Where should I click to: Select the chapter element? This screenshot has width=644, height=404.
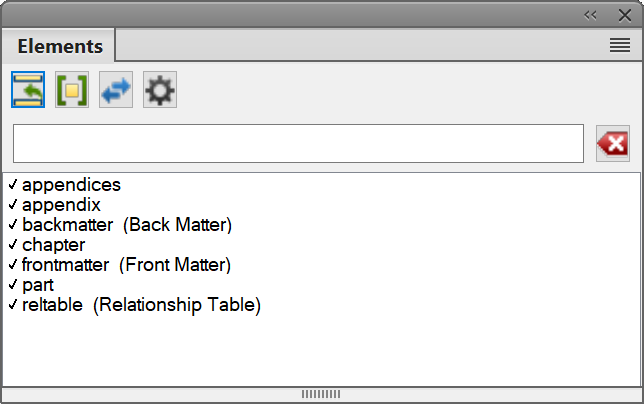[53, 245]
